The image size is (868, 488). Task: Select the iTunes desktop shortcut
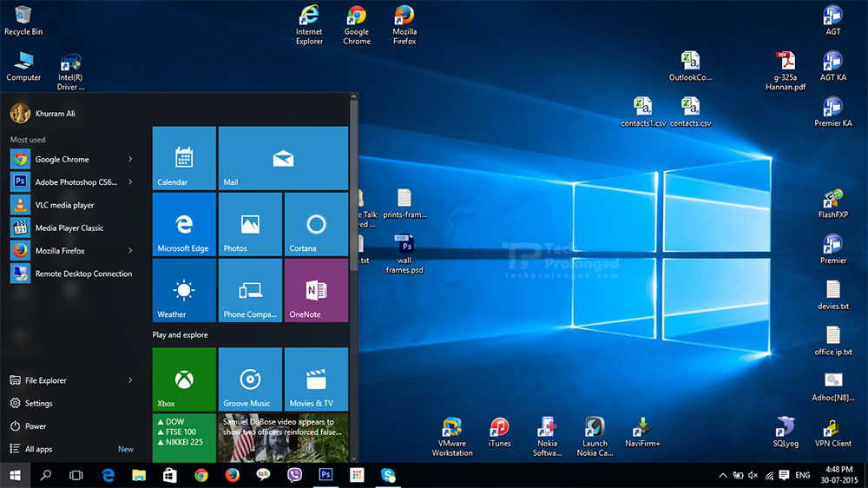pyautogui.click(x=499, y=432)
